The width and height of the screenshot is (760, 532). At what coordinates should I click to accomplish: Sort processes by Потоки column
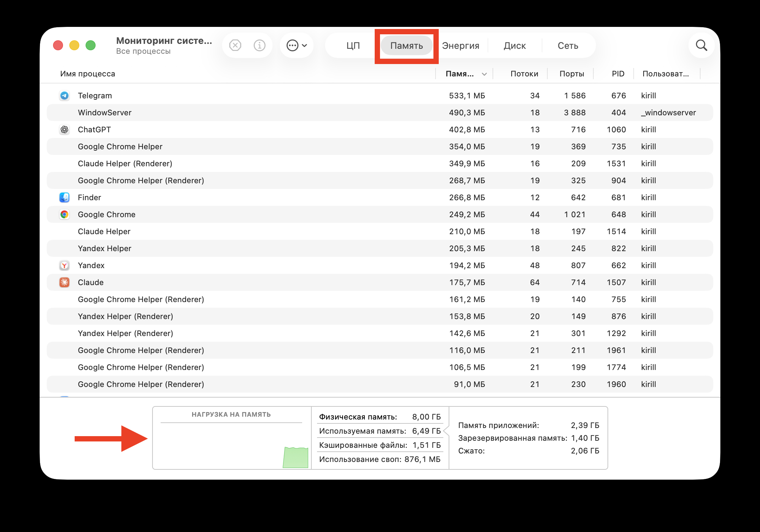pyautogui.click(x=525, y=74)
